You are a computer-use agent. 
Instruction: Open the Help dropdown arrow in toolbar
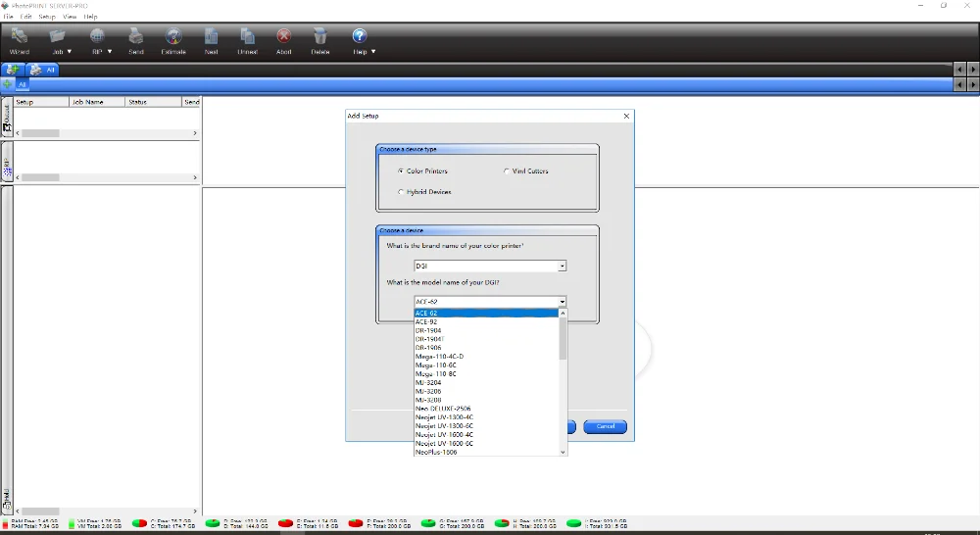pyautogui.click(x=373, y=51)
